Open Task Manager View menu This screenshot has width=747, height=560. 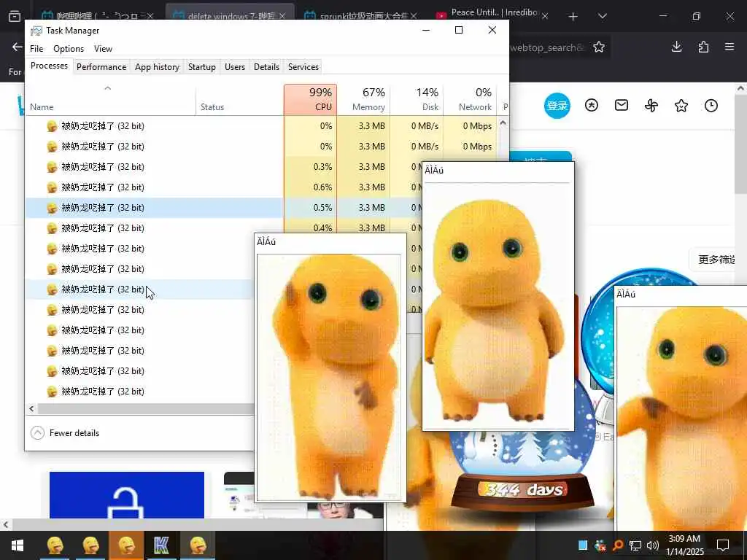pos(103,49)
